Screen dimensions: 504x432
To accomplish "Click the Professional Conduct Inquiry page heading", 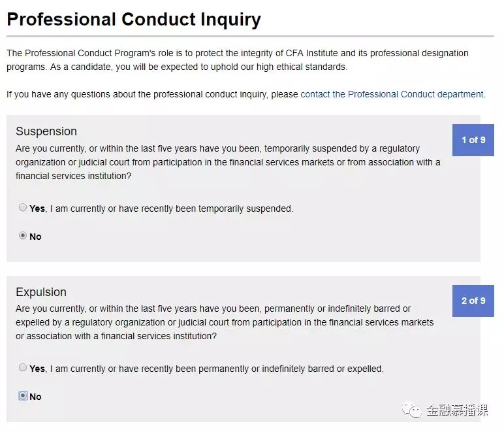I will pos(134,19).
